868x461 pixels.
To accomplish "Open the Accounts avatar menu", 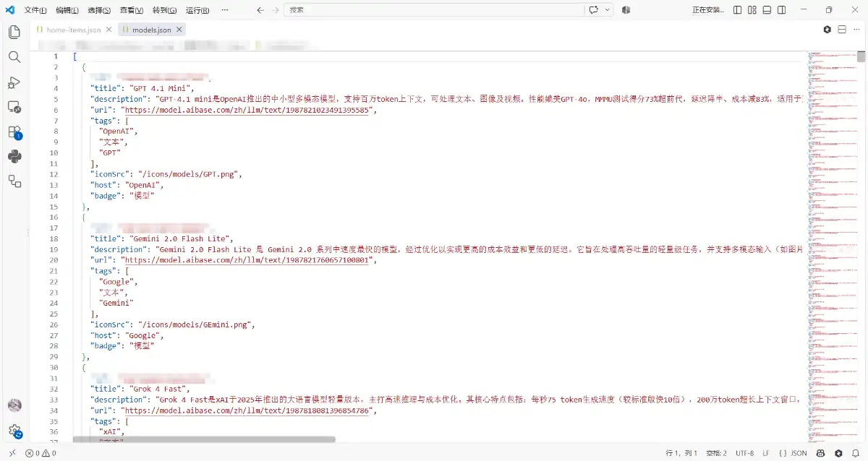I will (14, 405).
